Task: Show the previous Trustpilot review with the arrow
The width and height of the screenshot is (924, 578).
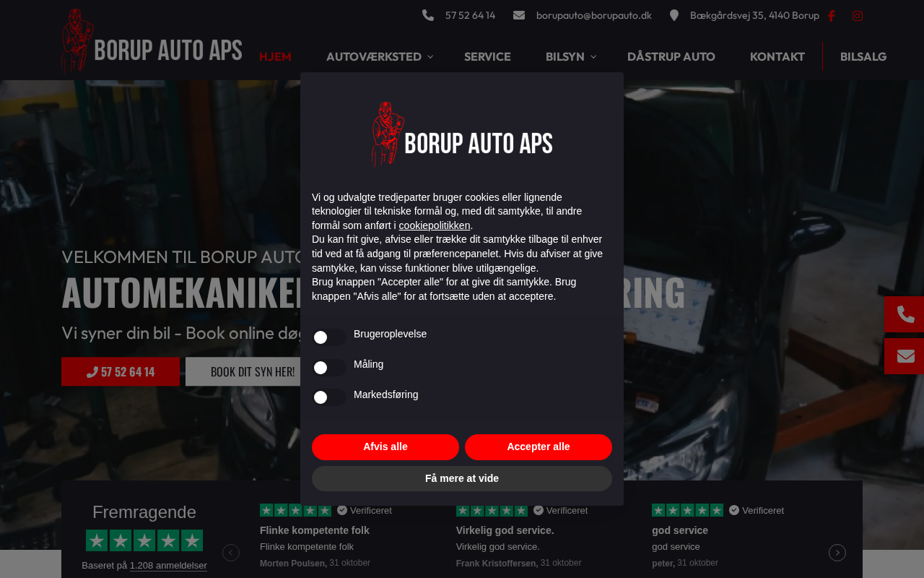Action: pyautogui.click(x=231, y=553)
